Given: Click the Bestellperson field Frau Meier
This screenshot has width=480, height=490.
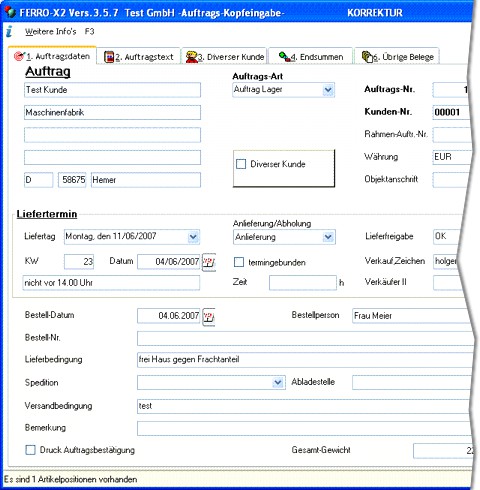Looking at the screenshot, I should (411, 316).
